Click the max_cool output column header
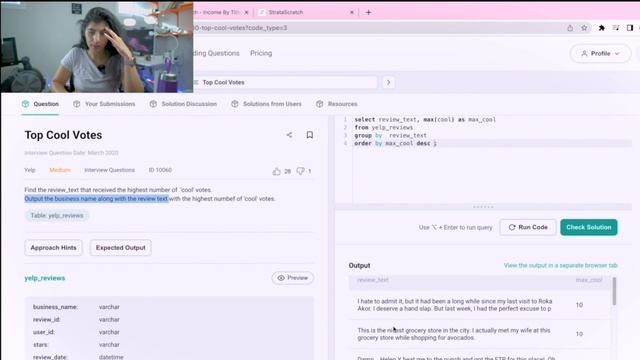The width and height of the screenshot is (640, 360). [x=589, y=280]
